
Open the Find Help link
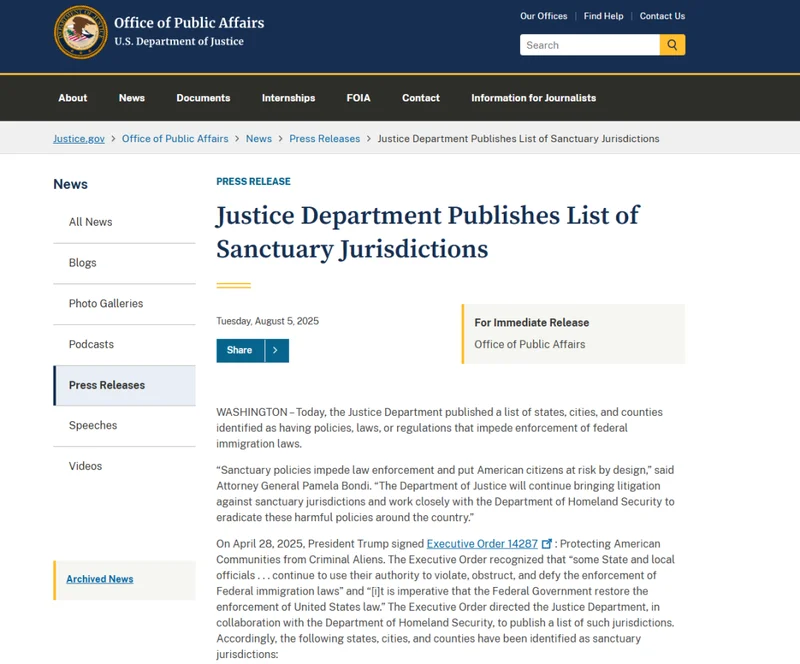[x=603, y=16]
